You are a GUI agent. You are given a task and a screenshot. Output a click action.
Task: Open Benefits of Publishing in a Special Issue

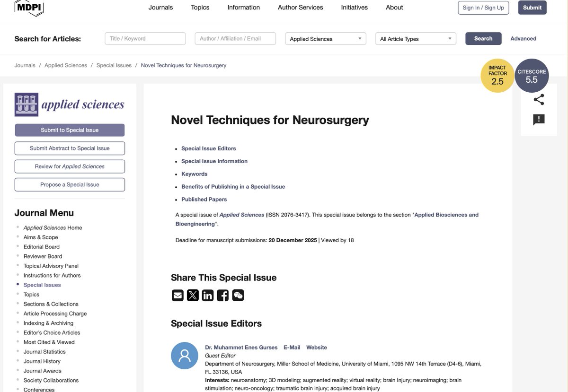pos(233,187)
